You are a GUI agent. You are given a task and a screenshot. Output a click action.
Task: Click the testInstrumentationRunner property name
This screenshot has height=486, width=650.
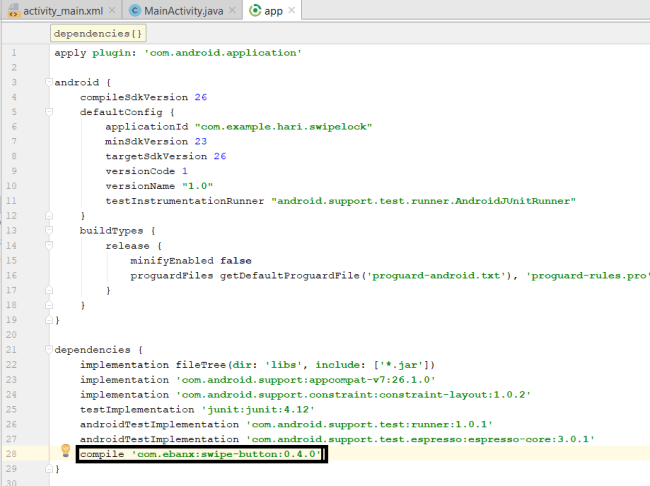pos(184,201)
